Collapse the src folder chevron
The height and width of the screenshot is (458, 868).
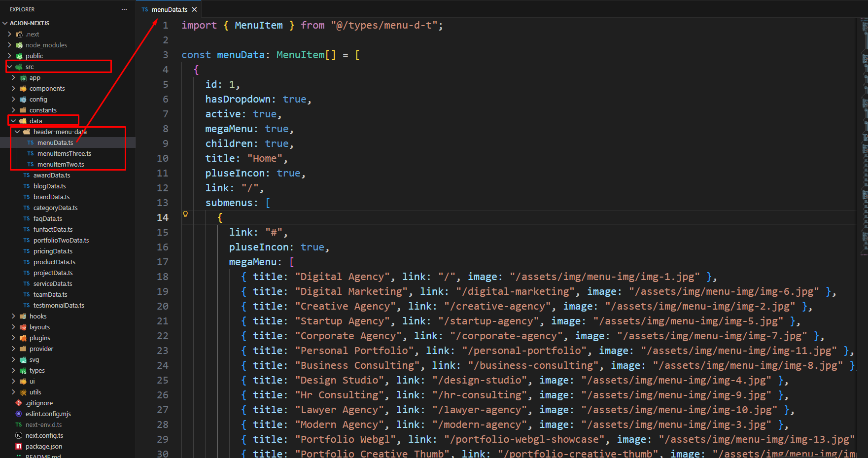(9, 67)
